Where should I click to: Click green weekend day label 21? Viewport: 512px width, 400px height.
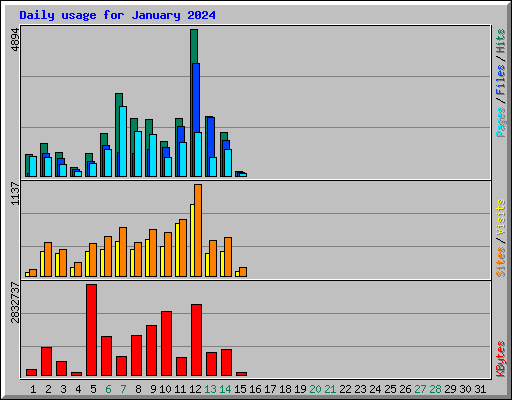pyautogui.click(x=330, y=389)
